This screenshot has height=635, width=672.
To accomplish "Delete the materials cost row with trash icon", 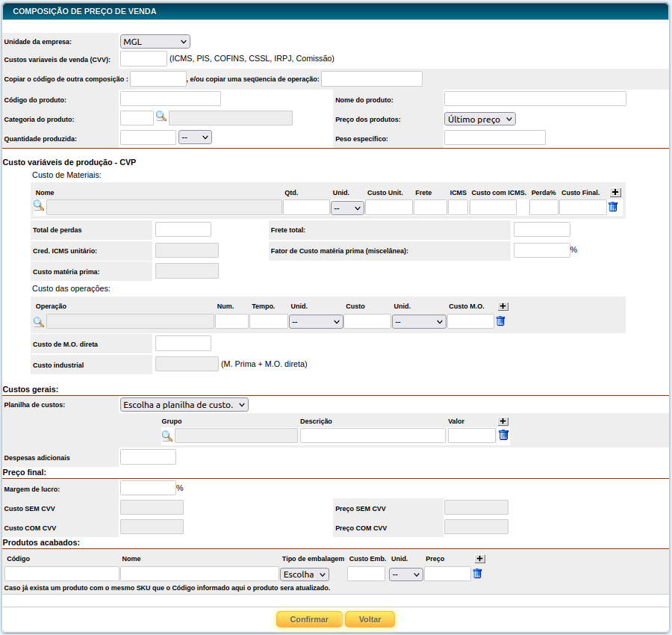I will 613,207.
